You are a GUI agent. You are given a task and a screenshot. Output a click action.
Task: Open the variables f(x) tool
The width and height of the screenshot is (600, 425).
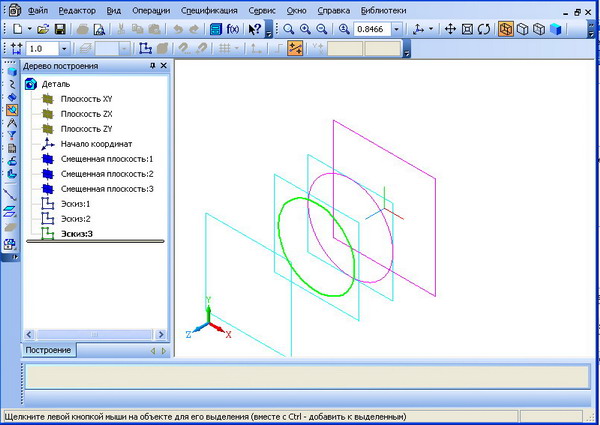point(233,29)
